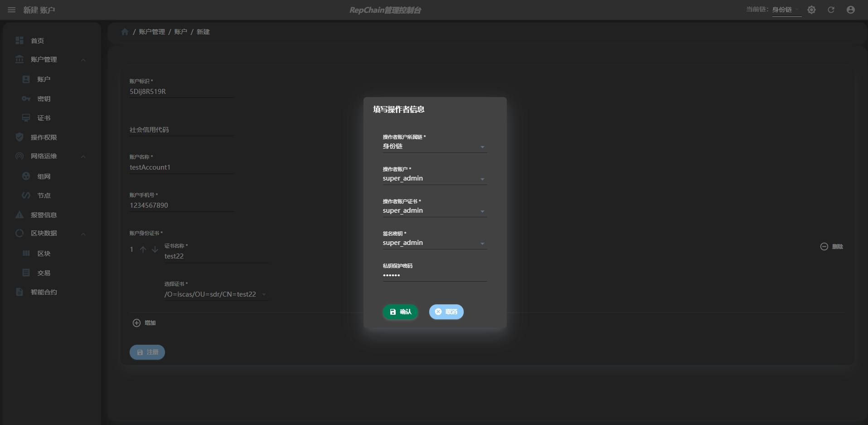Click the 取消 cancel button
The image size is (868, 425).
point(446,312)
